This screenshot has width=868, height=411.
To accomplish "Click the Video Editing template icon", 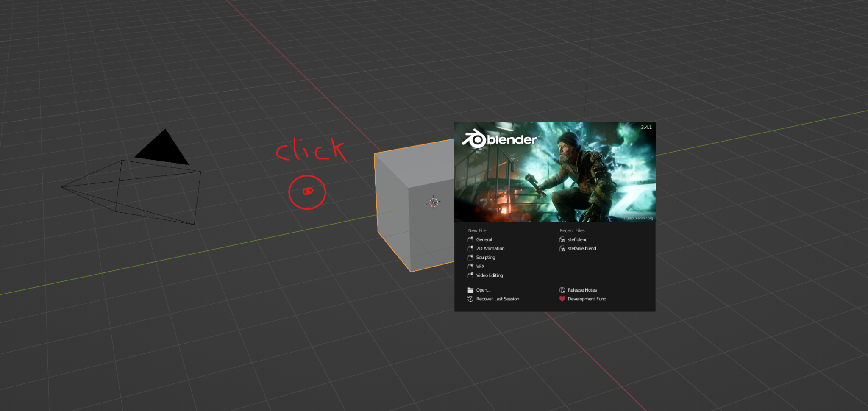I will tap(470, 275).
